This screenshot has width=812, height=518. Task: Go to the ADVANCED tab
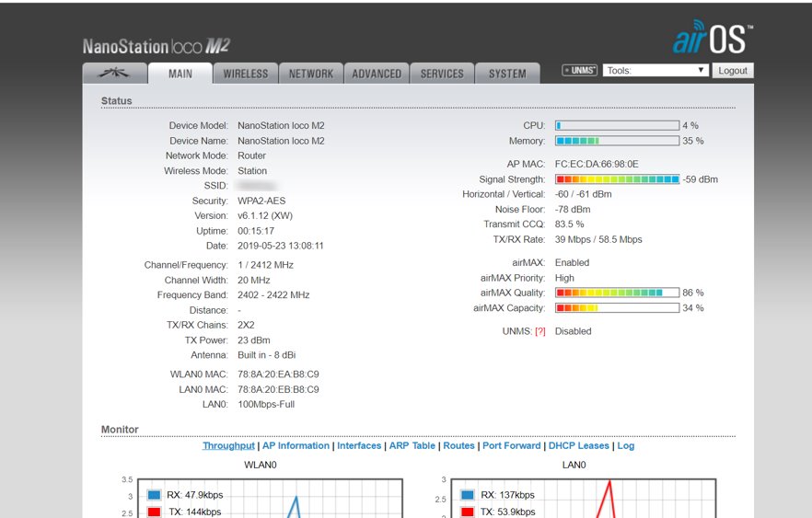pos(377,74)
